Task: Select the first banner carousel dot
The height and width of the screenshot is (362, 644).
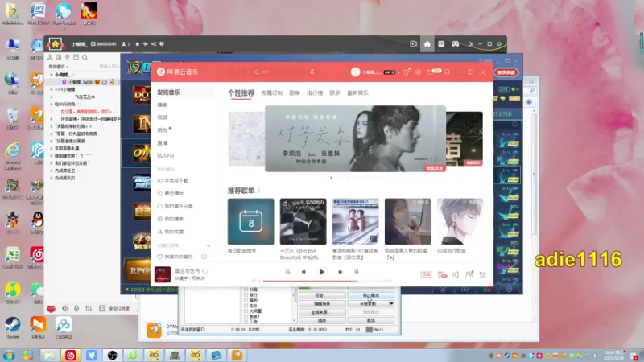Action: coord(332,178)
